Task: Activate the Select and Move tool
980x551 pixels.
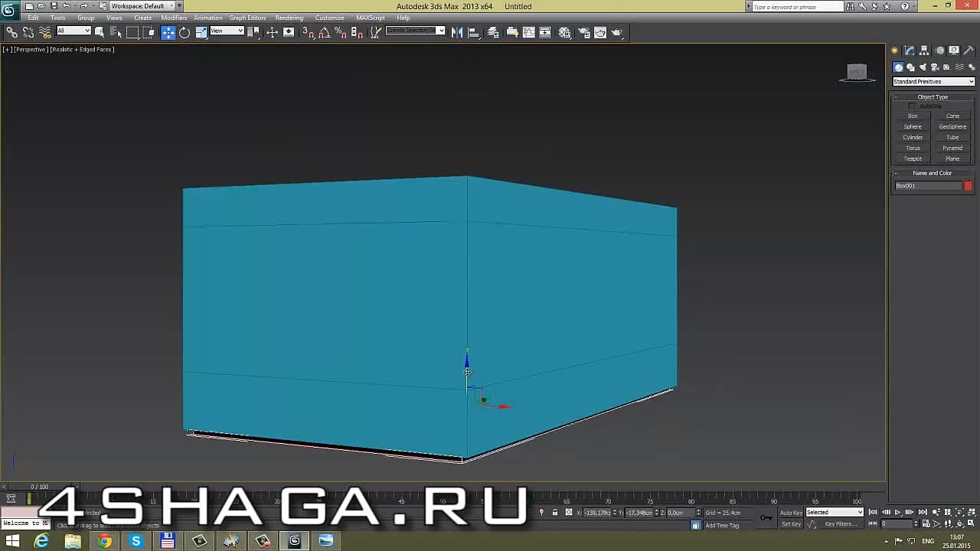Action: (168, 32)
